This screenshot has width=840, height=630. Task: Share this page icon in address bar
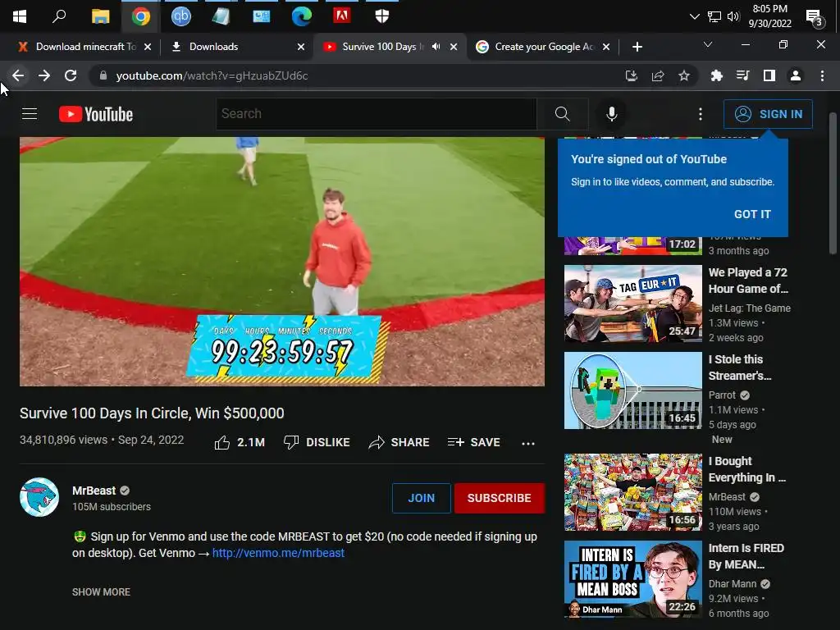pos(658,75)
